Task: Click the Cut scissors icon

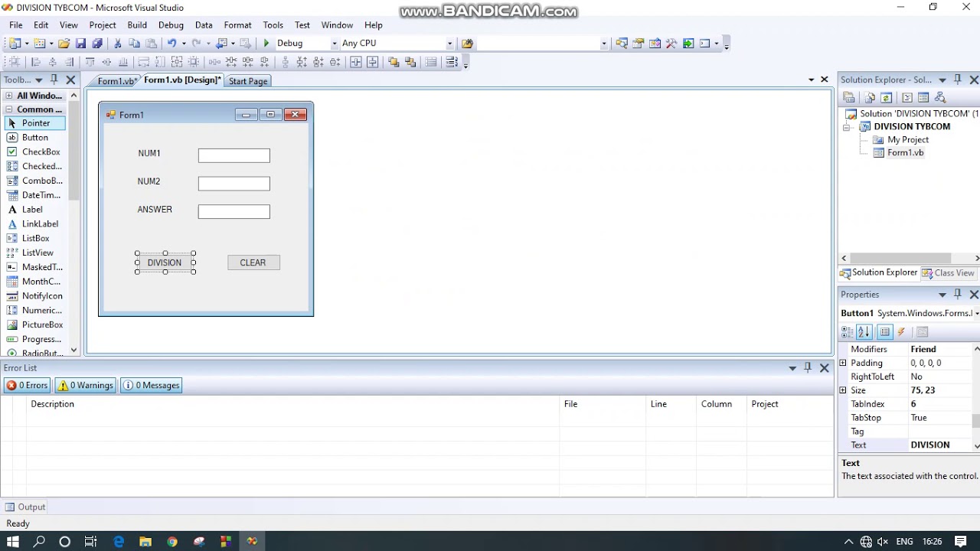Action: (117, 44)
